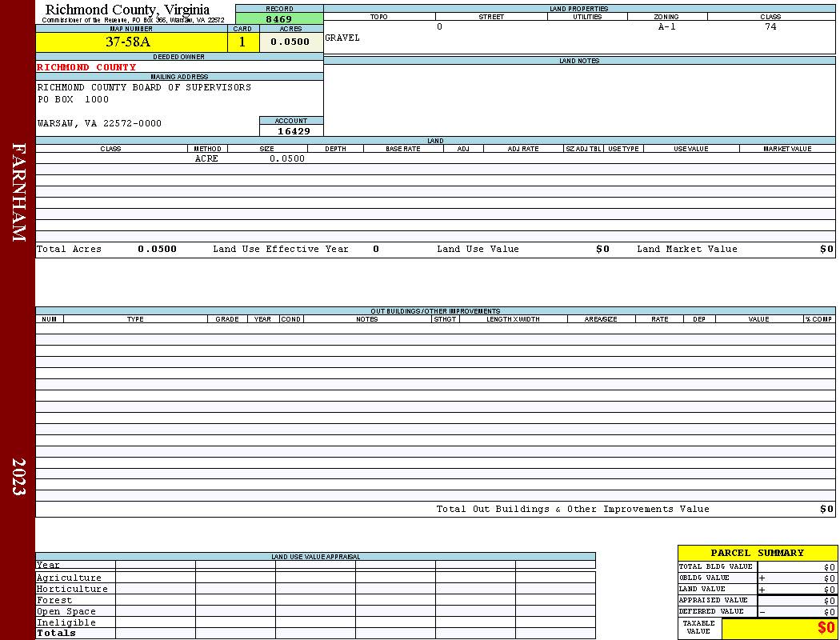Click the card number 1 field

click(x=242, y=42)
